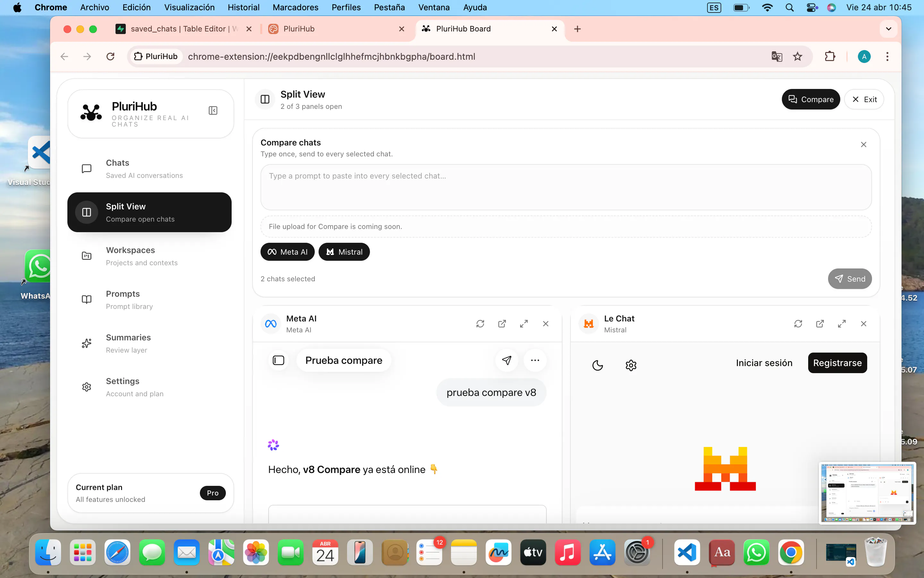Click the Meta AI message input box
This screenshot has width=924, height=578.
tap(407, 514)
